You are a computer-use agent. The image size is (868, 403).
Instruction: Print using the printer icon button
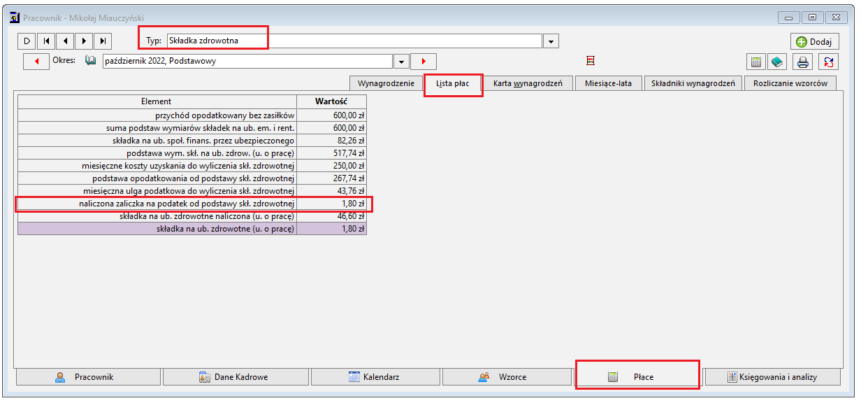pyautogui.click(x=803, y=62)
